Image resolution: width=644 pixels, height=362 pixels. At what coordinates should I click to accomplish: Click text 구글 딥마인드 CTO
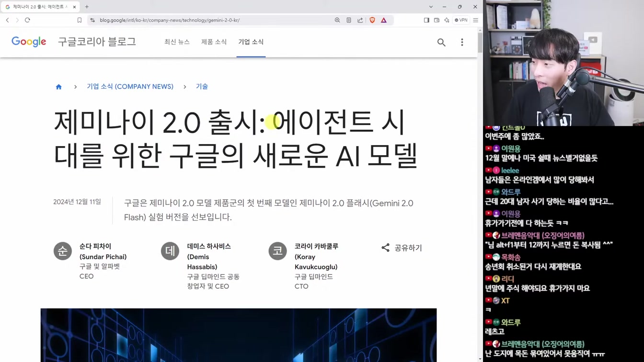coord(314,282)
